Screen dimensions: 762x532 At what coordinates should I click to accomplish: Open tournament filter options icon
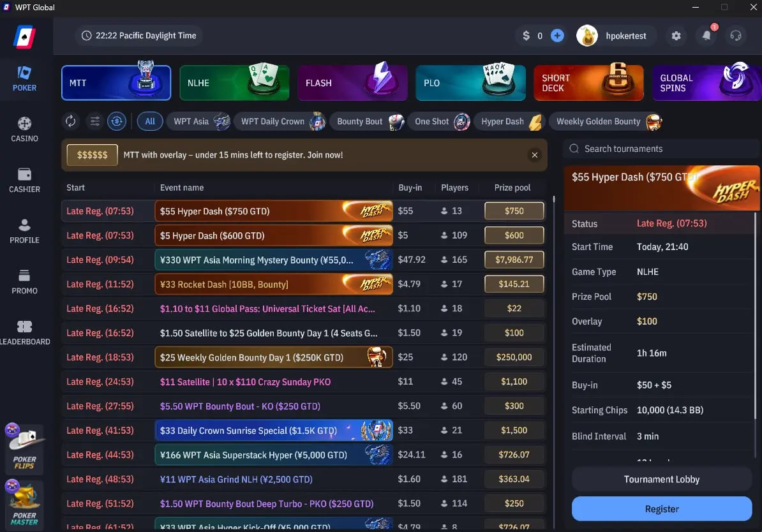pos(94,121)
